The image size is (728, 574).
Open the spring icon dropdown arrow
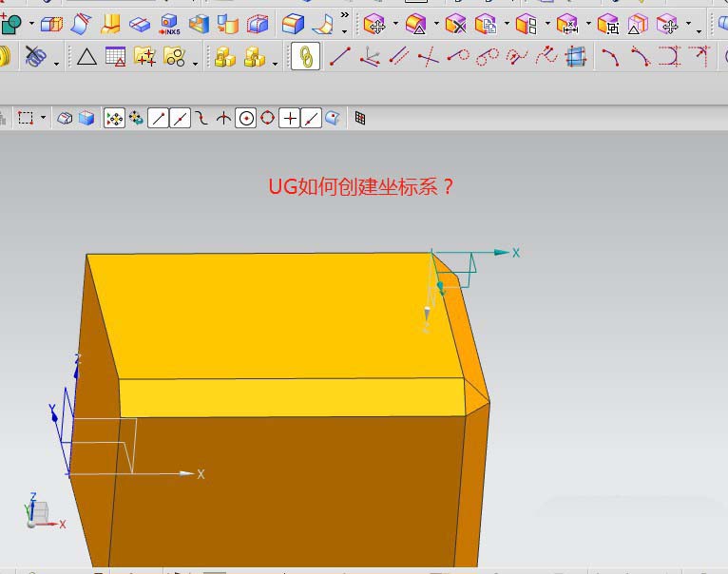click(x=57, y=64)
